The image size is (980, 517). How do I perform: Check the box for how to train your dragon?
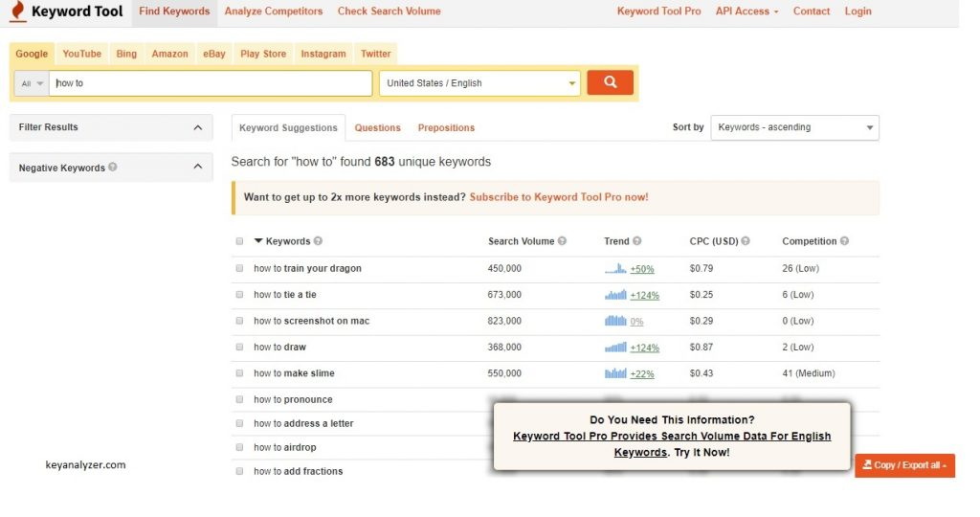239,268
